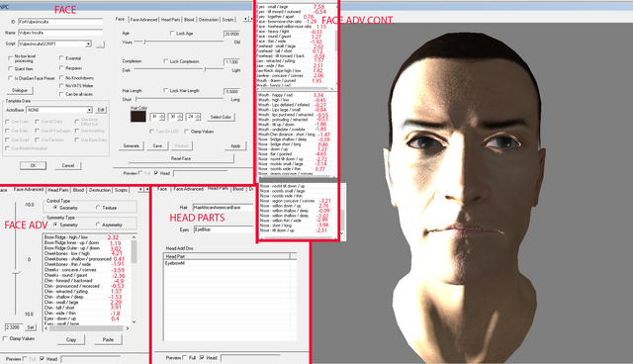633x364 pixels.
Task: Tick the Quest Item checkbox
Action: click(x=10, y=68)
